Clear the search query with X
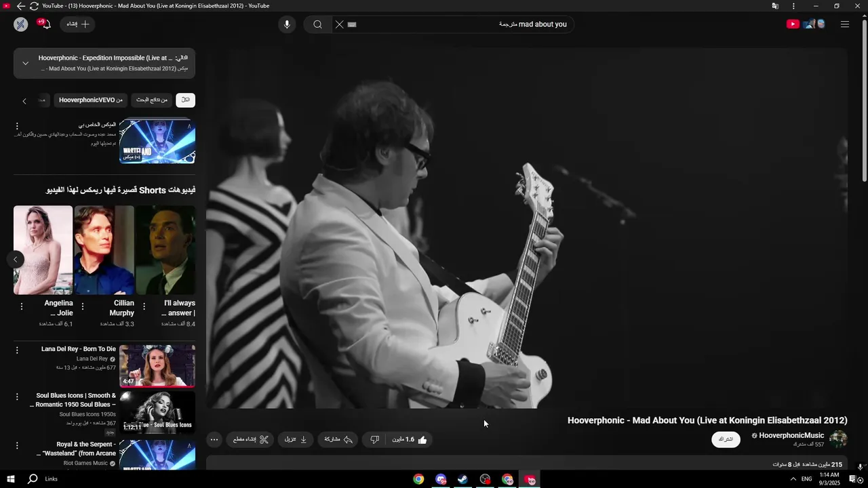This screenshot has height=488, width=868. [x=340, y=24]
